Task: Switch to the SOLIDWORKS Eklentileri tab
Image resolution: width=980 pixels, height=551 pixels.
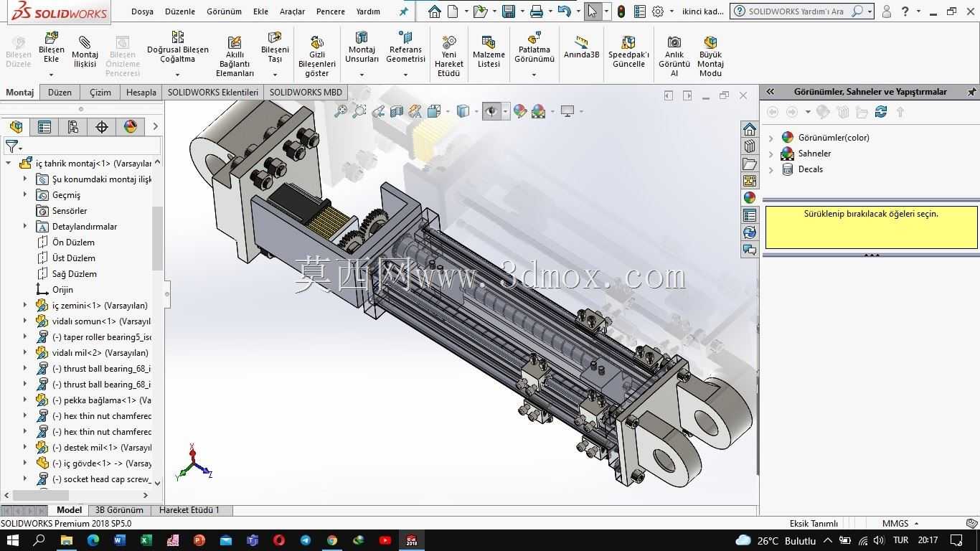Action: 213,92
